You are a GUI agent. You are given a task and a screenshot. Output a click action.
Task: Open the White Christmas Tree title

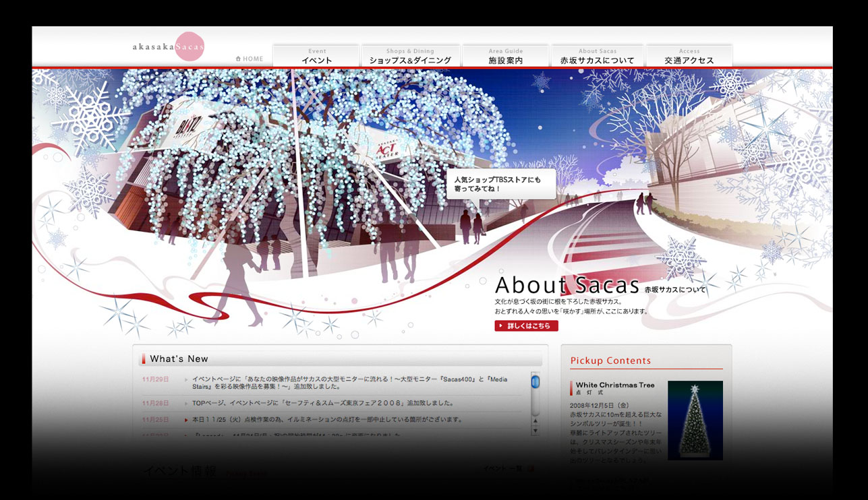click(615, 385)
